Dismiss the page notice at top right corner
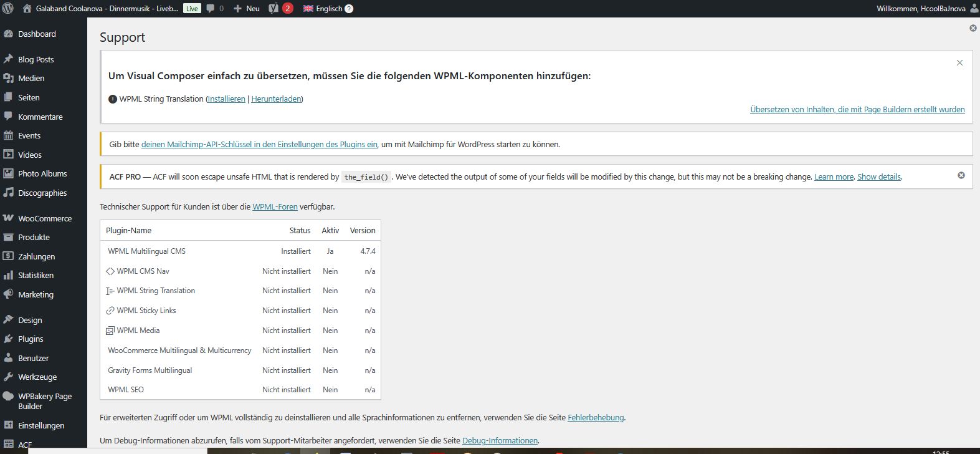The image size is (980, 454). [973, 28]
